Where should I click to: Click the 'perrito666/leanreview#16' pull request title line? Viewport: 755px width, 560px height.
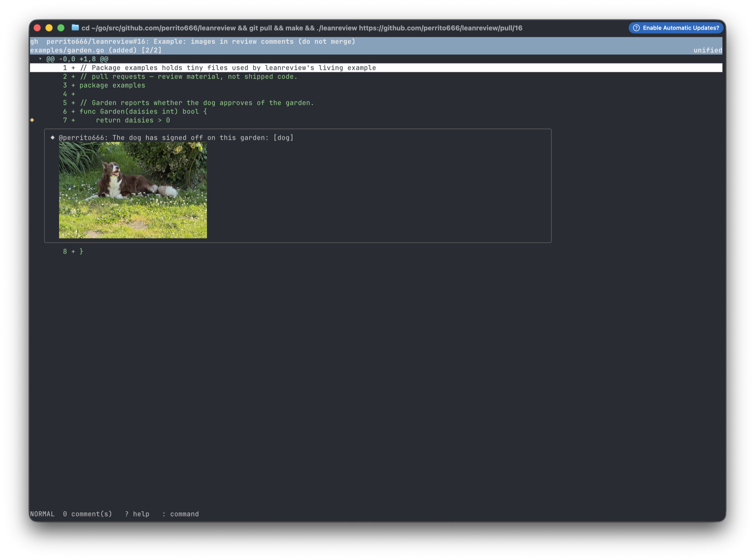(x=201, y=41)
